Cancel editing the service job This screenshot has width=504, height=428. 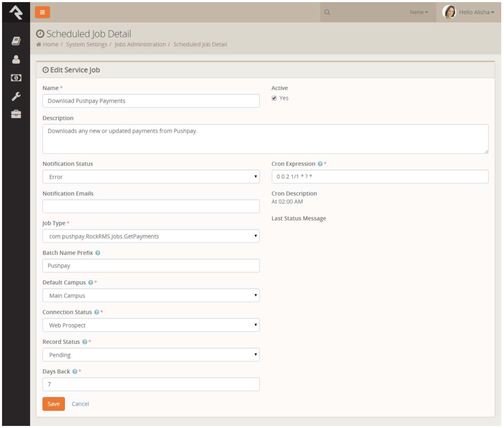(80, 404)
